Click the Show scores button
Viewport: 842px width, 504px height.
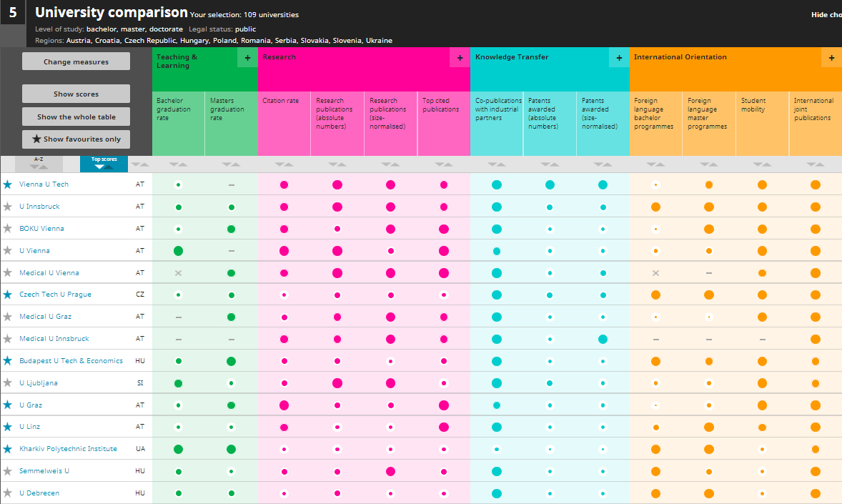76,94
